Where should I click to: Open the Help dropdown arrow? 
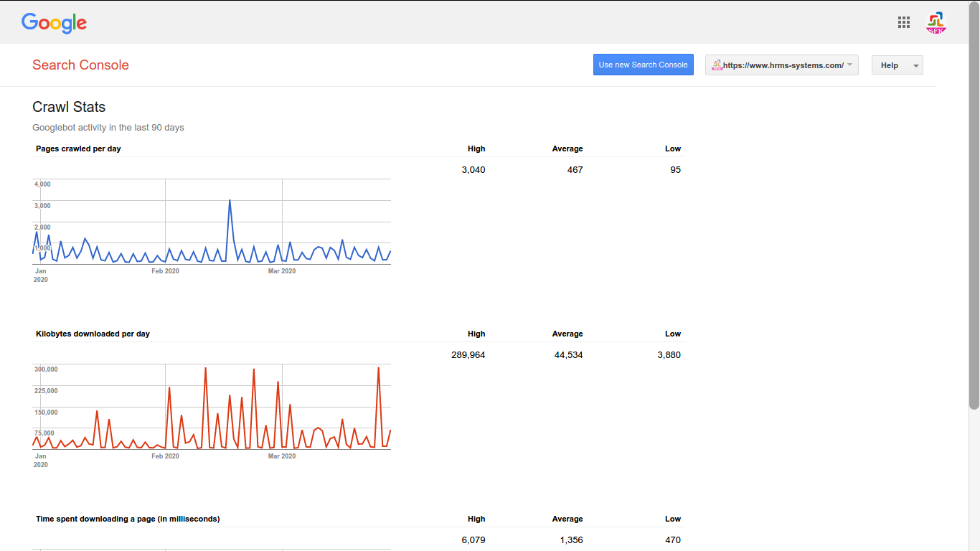pyautogui.click(x=915, y=65)
